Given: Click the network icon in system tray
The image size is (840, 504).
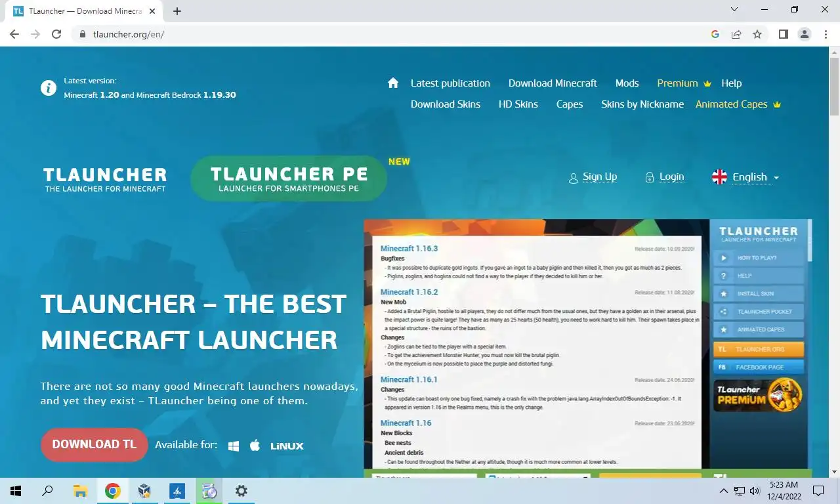Looking at the screenshot, I should click(x=739, y=490).
